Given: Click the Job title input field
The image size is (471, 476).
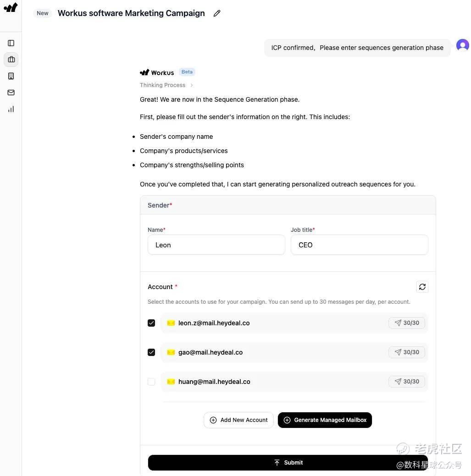Looking at the screenshot, I should 359,245.
